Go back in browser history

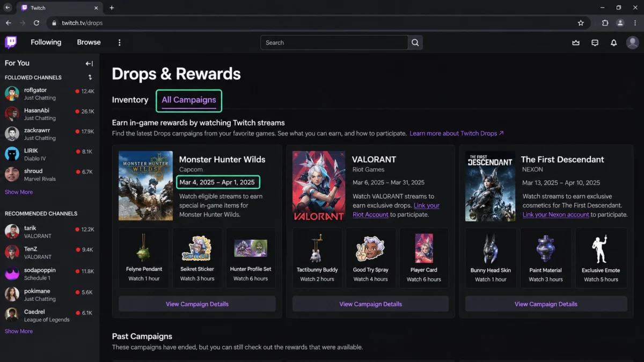(x=8, y=23)
